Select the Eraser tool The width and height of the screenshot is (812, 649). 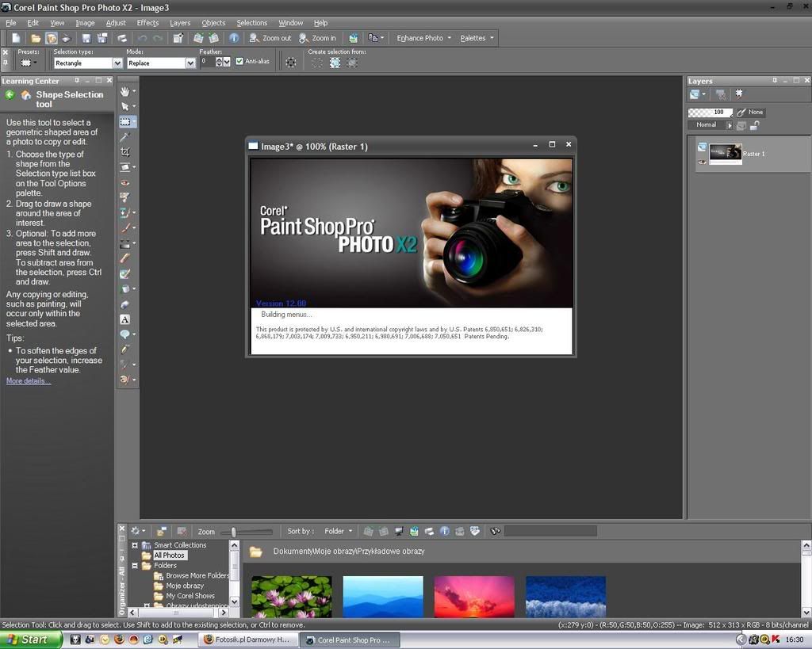click(124, 258)
